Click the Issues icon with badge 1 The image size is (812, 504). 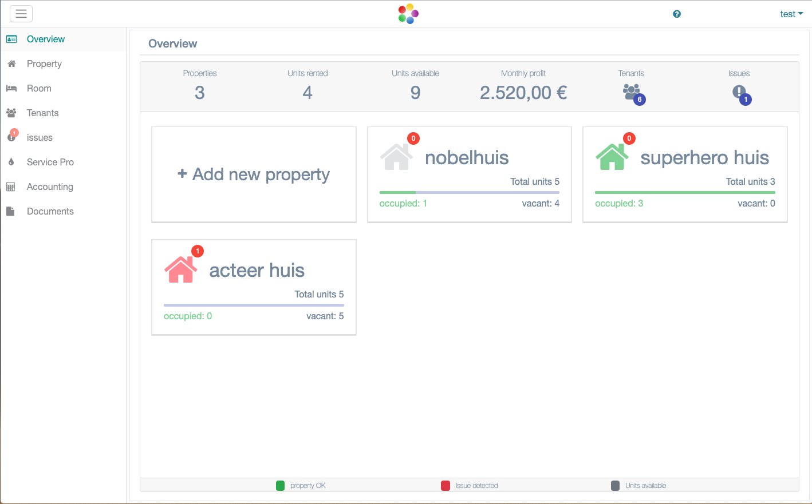point(739,92)
